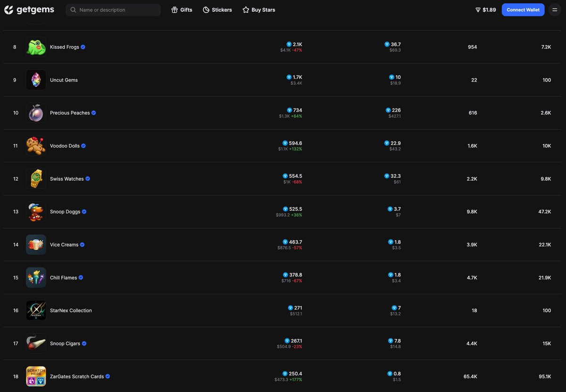Click the Vice Creams verified badge
The width and height of the screenshot is (566, 392).
point(83,245)
